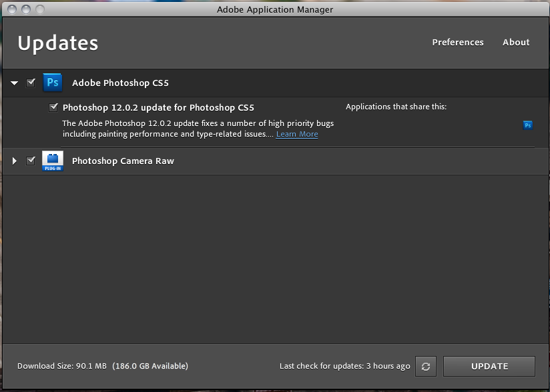The image size is (550, 392).
Task: Click the Photoshop CS5 application icon
Action: pos(53,83)
